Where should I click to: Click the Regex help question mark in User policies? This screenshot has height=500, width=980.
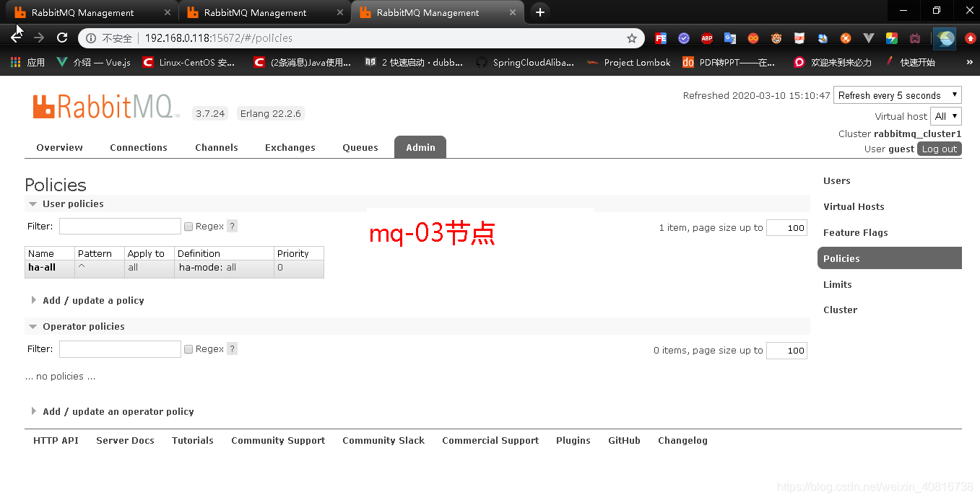pos(232,227)
